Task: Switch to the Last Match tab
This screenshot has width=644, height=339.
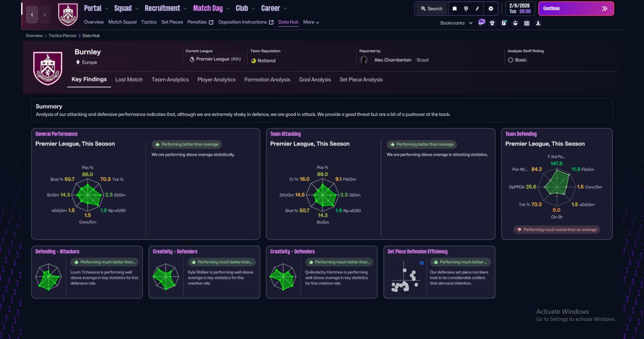Action: pos(129,80)
